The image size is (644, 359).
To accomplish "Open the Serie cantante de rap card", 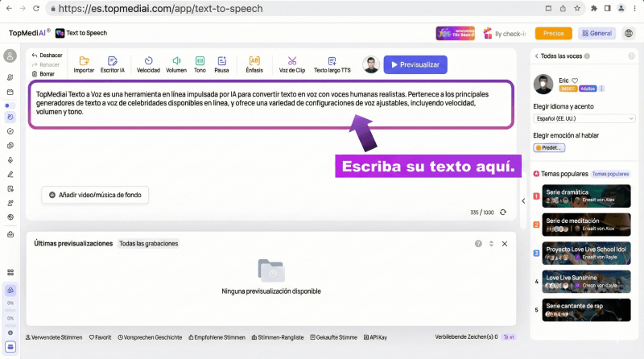I will point(586,310).
